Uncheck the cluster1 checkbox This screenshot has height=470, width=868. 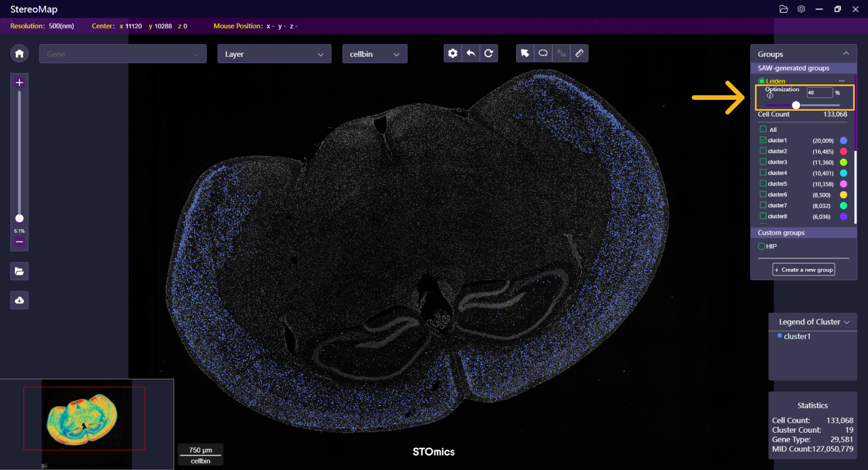point(763,140)
